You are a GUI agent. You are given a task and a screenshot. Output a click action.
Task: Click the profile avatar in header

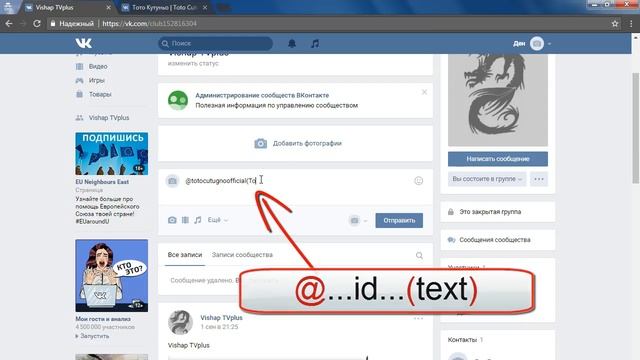pos(537,43)
